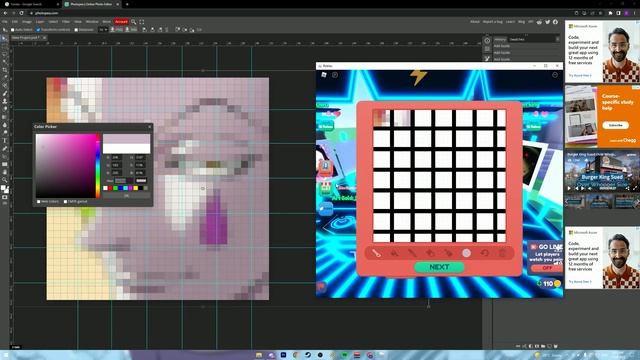
Task: Click the browser back arrow
Action: coord(5,13)
